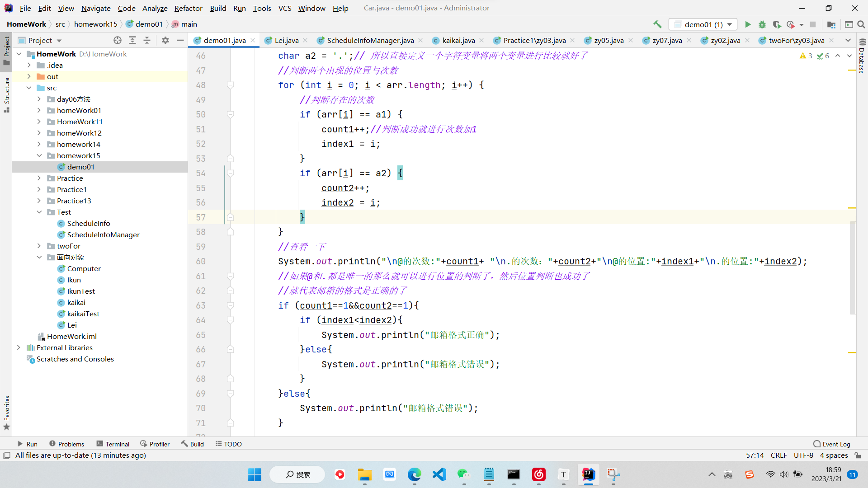
Task: Collapse all in the Project panel
Action: coord(147,40)
